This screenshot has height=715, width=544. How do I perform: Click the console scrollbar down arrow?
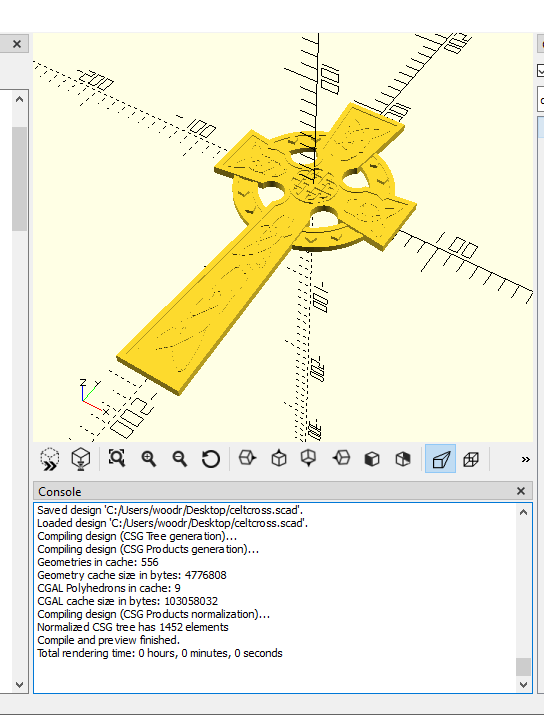[523, 684]
